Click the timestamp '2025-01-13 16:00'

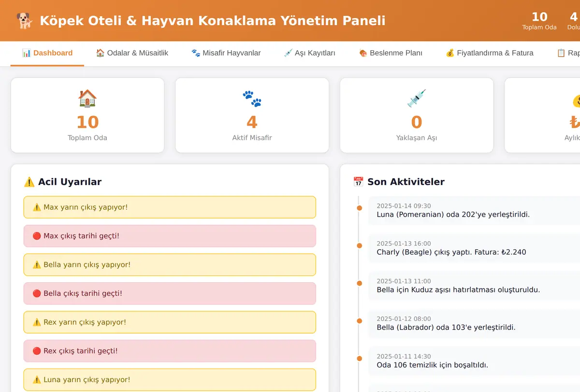point(404,244)
